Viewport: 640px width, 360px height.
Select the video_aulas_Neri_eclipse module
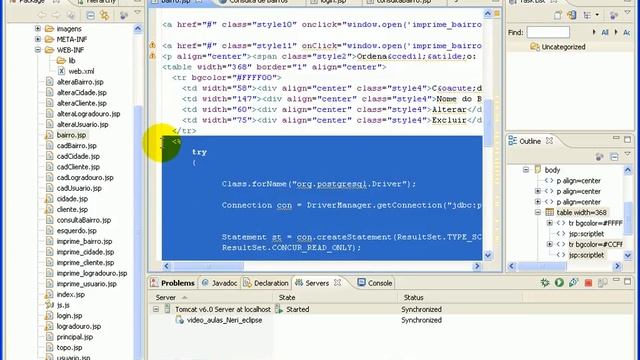pyautogui.click(x=224, y=320)
